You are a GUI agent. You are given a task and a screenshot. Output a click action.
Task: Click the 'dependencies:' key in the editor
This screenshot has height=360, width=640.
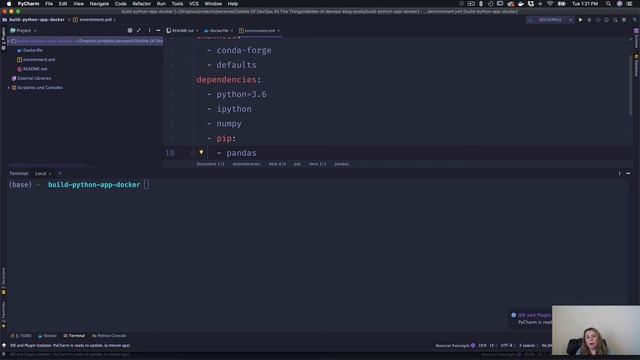(229, 80)
